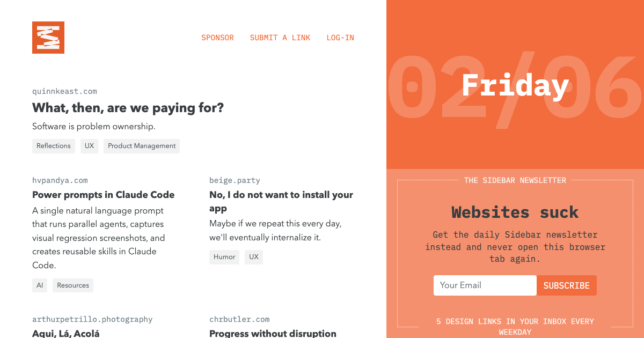Select the Reflections tag
The image size is (644, 338).
(x=53, y=145)
